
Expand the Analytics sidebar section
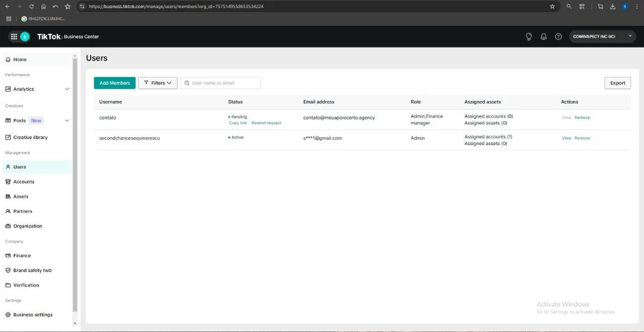click(x=67, y=89)
